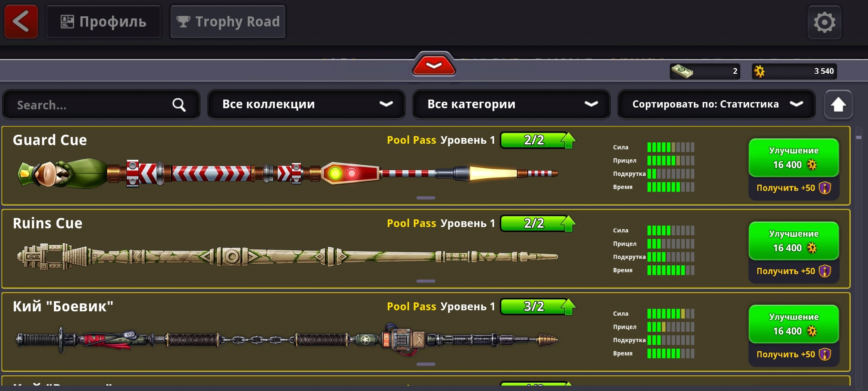Switch to the Trophy Road tab

(x=228, y=22)
